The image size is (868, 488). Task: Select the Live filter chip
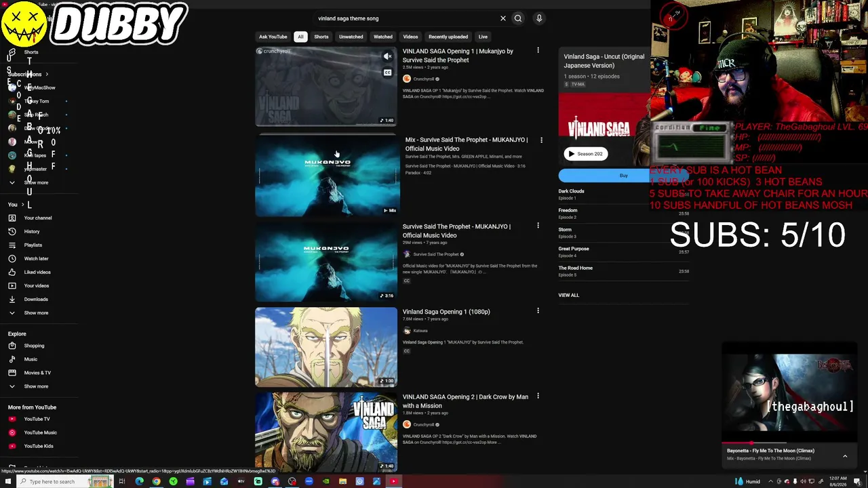pyautogui.click(x=483, y=37)
